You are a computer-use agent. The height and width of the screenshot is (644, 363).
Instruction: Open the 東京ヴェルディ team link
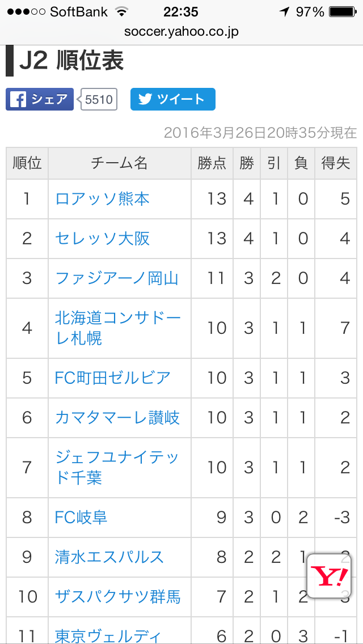pyautogui.click(x=107, y=636)
